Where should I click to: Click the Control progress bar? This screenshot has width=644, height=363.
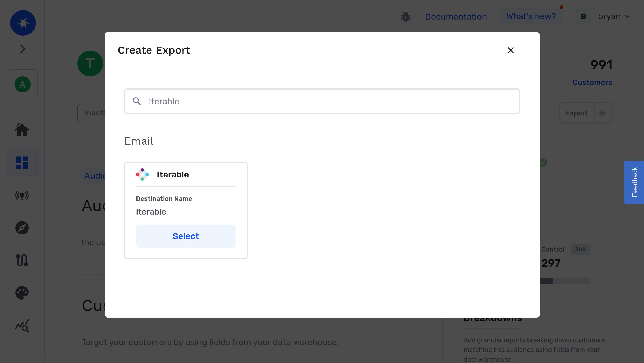coord(565,281)
